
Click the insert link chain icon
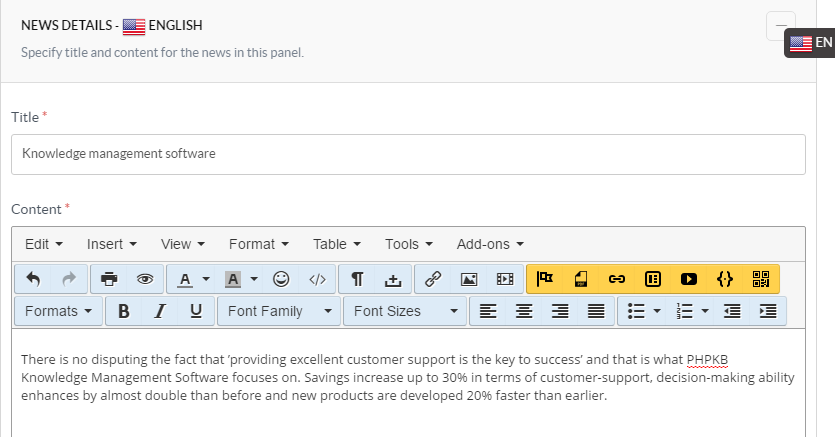[433, 279]
